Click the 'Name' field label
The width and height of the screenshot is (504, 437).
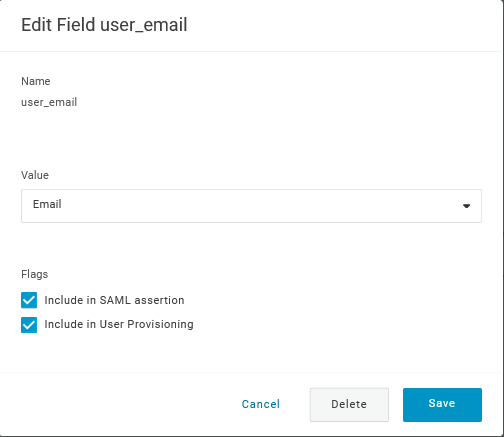36,81
